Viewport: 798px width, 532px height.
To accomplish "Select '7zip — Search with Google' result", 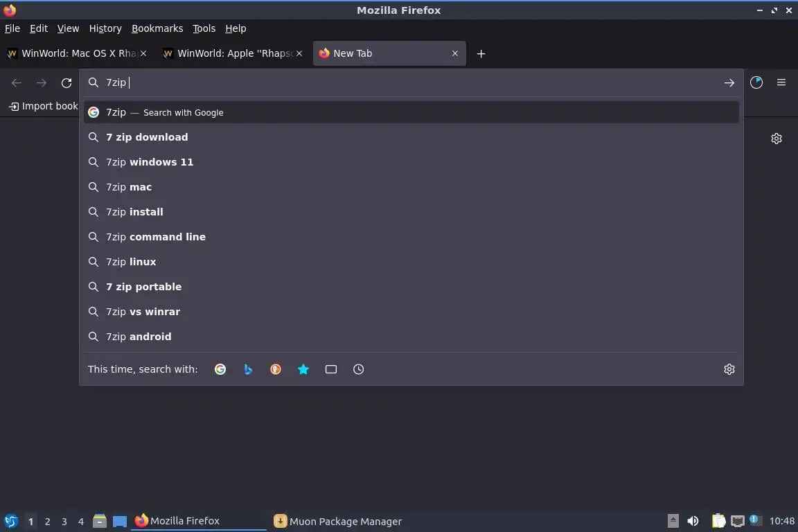I will (x=411, y=112).
